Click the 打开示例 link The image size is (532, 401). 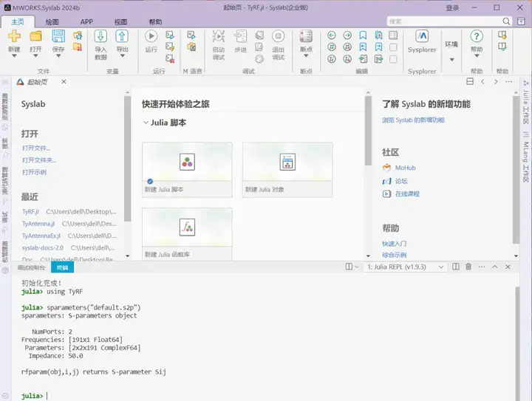pyautogui.click(x=34, y=172)
